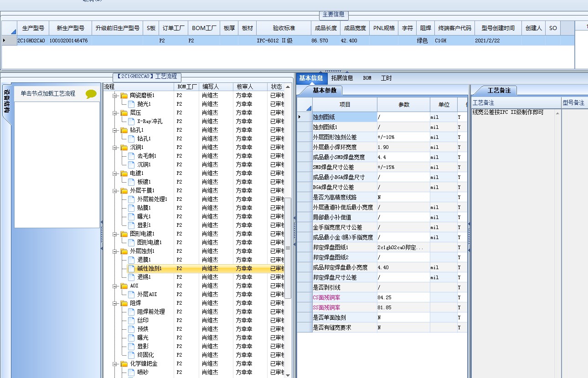
Task: Click the 项目 column header in parameters
Action: tap(345, 104)
